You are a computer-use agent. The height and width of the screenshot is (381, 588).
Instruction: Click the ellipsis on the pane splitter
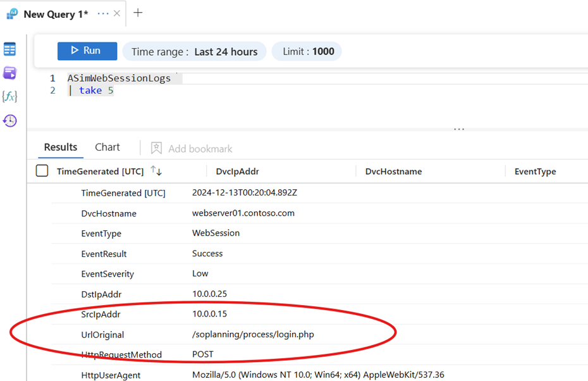459,129
